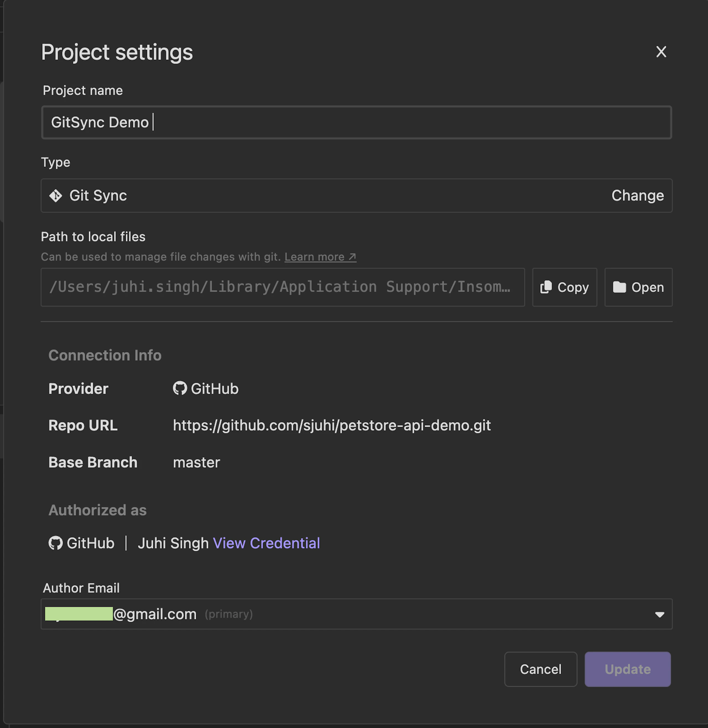The width and height of the screenshot is (708, 728).
Task: Click the Update button
Action: click(x=627, y=669)
